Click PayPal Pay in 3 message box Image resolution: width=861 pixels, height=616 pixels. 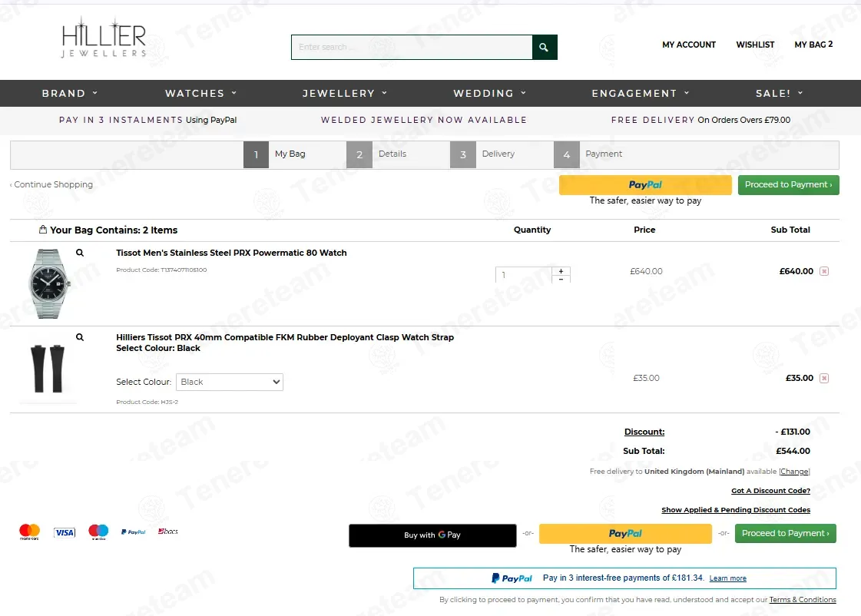click(624, 578)
